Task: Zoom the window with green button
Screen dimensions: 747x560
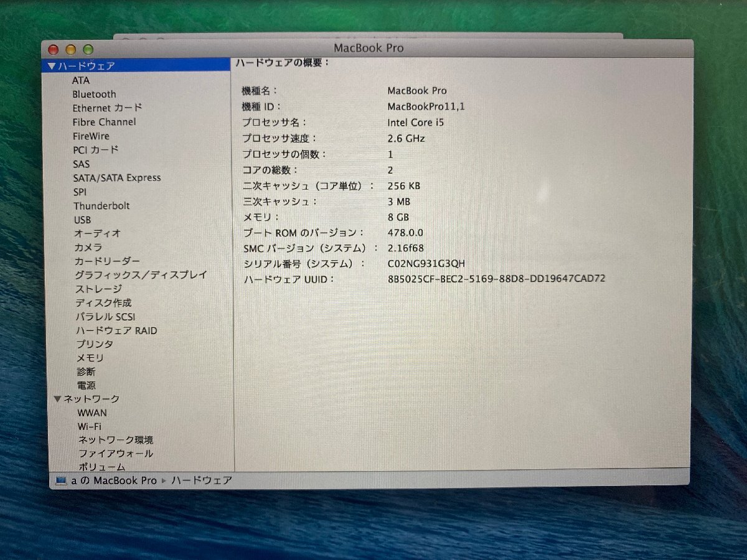Action: (88, 49)
